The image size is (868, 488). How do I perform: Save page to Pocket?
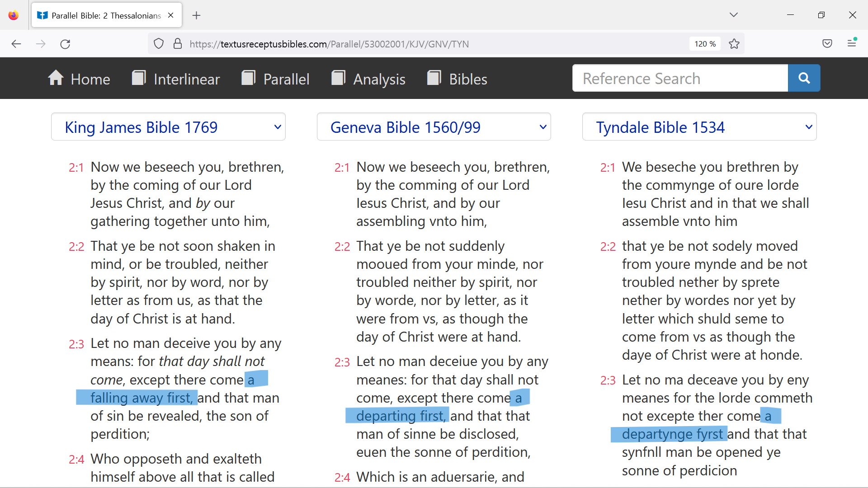pos(827,44)
